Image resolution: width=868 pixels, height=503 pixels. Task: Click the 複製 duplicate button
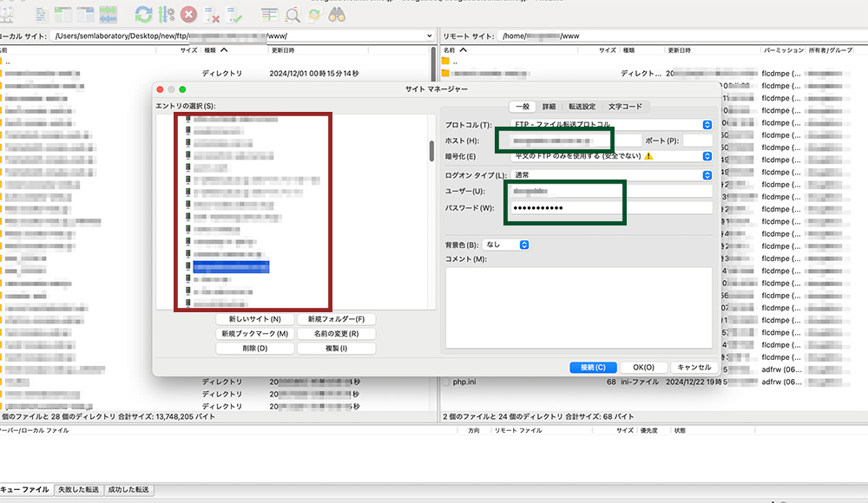pos(336,348)
